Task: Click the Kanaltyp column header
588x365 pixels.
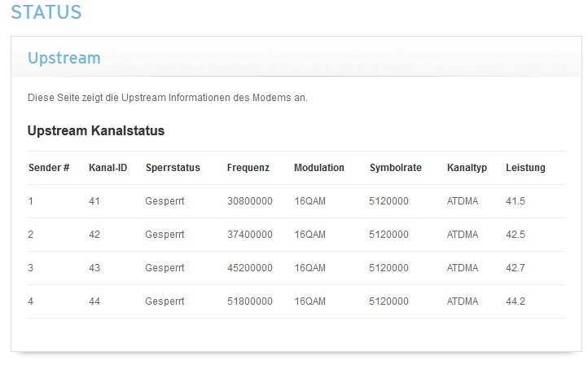Action: (467, 168)
